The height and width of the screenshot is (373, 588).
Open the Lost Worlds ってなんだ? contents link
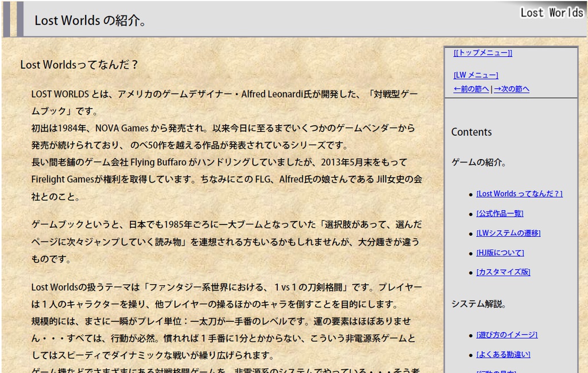(519, 194)
